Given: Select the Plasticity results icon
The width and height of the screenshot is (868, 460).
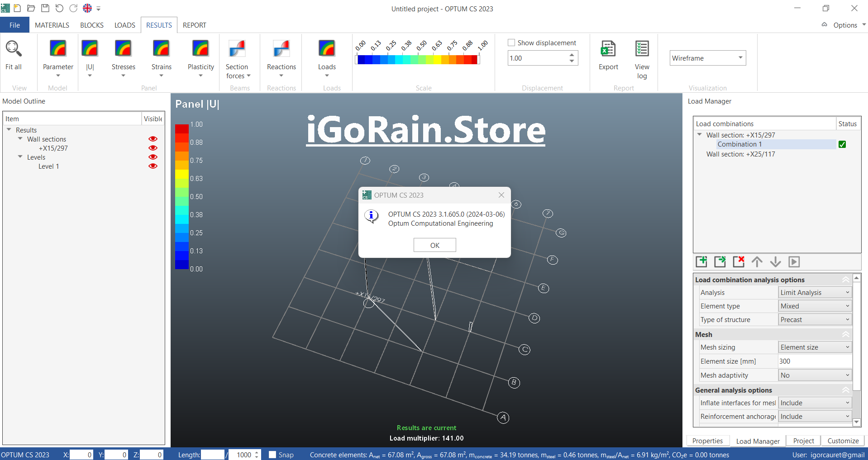Looking at the screenshot, I should click(200, 49).
